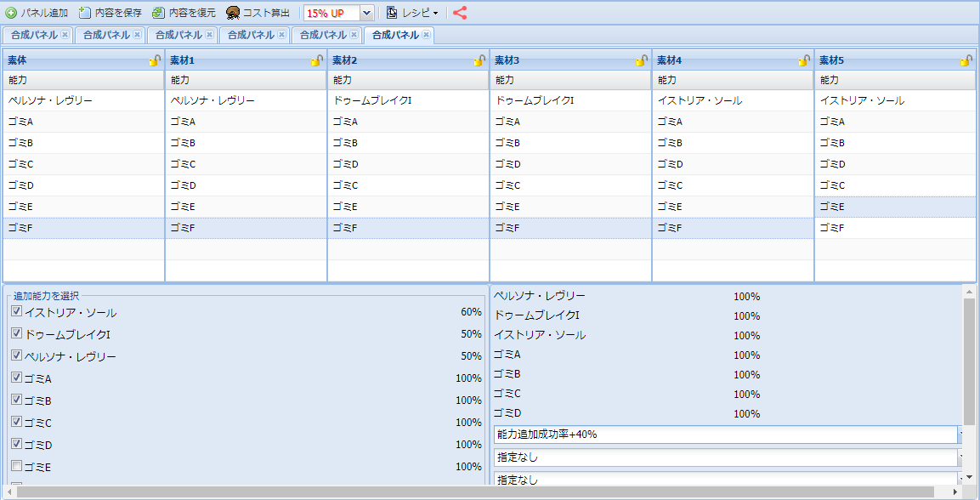Close the third 合成パネル tab
Screen dimensions: 980x500
coord(209,35)
